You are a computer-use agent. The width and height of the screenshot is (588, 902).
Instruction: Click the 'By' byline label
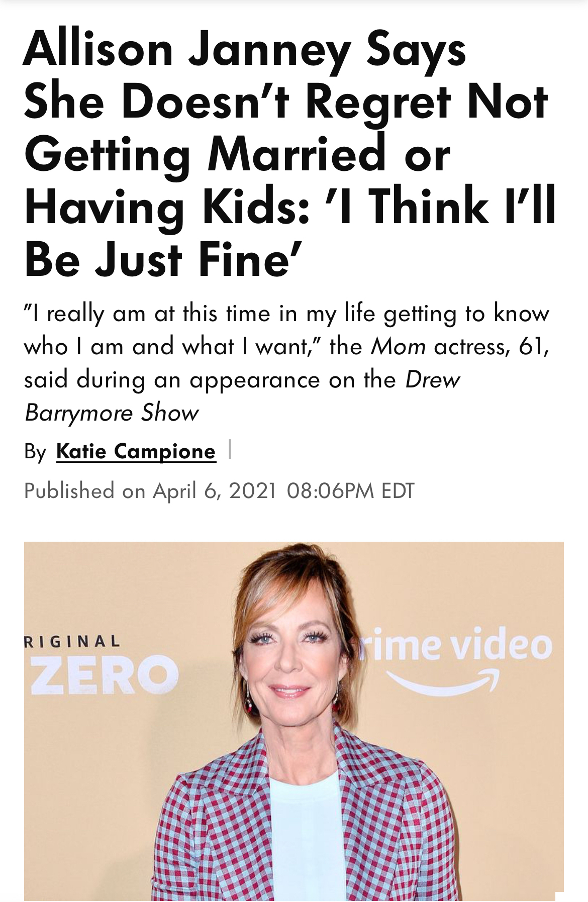pyautogui.click(x=35, y=452)
